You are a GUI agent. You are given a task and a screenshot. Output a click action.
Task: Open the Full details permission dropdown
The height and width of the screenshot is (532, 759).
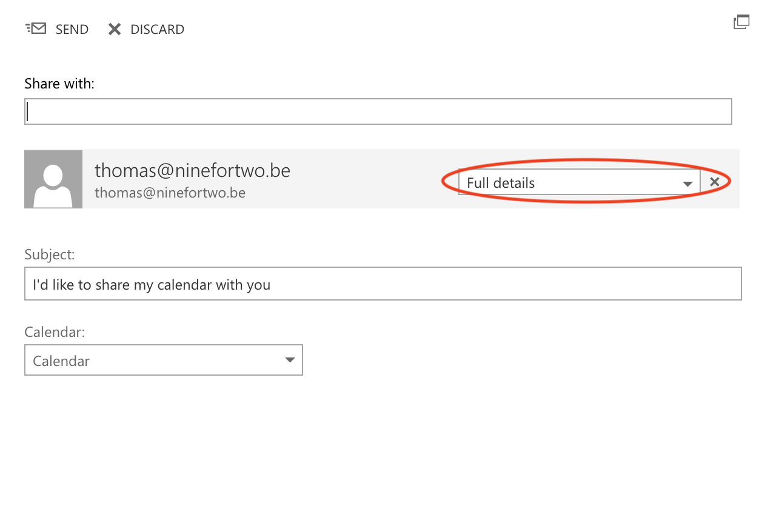578,182
